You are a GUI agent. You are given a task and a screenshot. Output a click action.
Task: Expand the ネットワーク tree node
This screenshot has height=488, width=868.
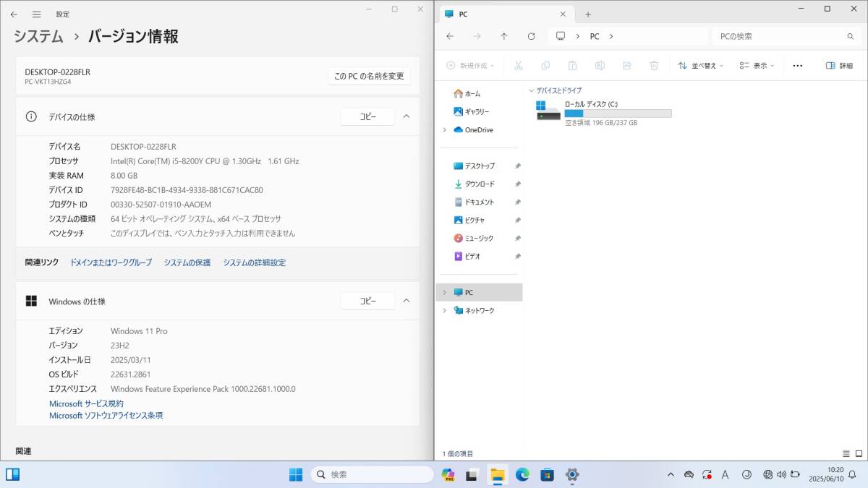[x=444, y=310]
